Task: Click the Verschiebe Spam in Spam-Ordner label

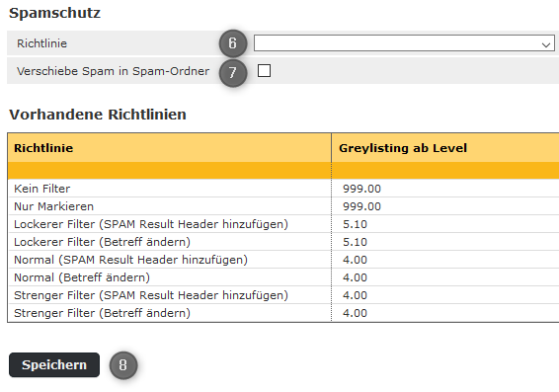Action: (x=113, y=71)
